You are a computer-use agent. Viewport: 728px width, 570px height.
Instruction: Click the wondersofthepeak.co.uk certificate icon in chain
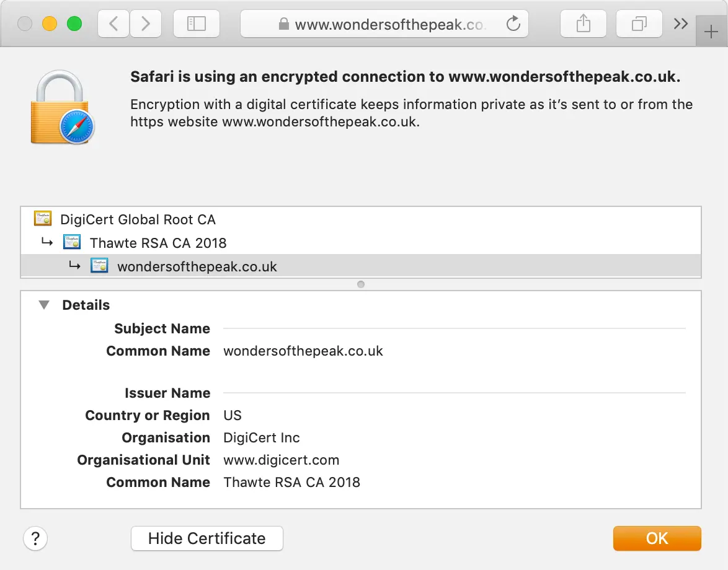[x=99, y=265]
